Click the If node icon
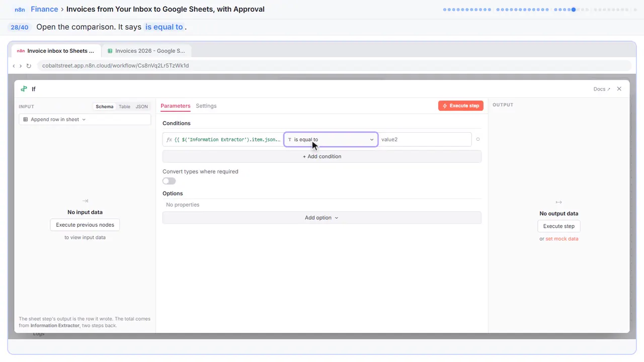Viewport: 644px width, 362px height. (24, 89)
